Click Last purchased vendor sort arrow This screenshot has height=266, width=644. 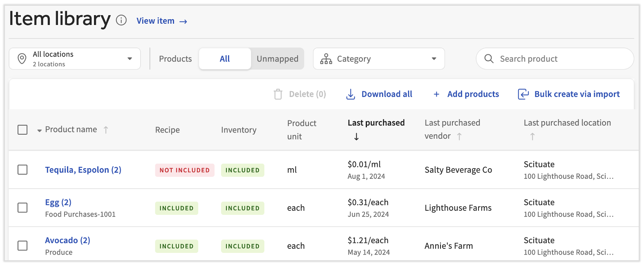coord(459,136)
